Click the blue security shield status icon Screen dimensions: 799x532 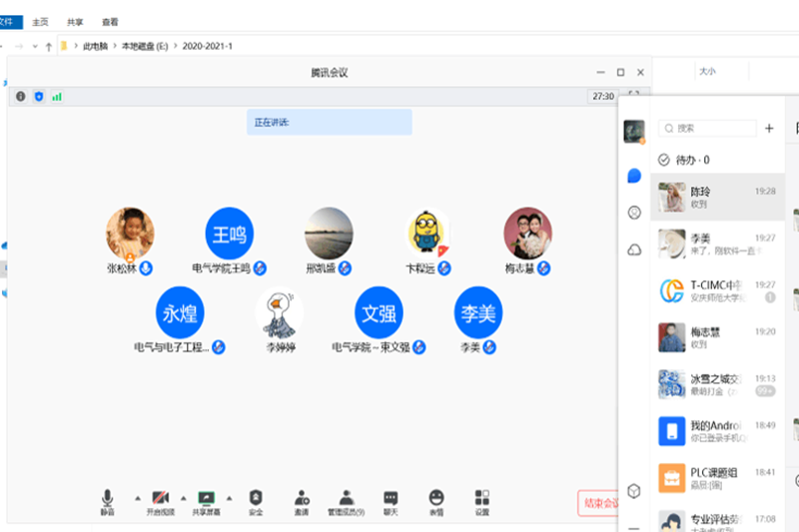click(39, 96)
